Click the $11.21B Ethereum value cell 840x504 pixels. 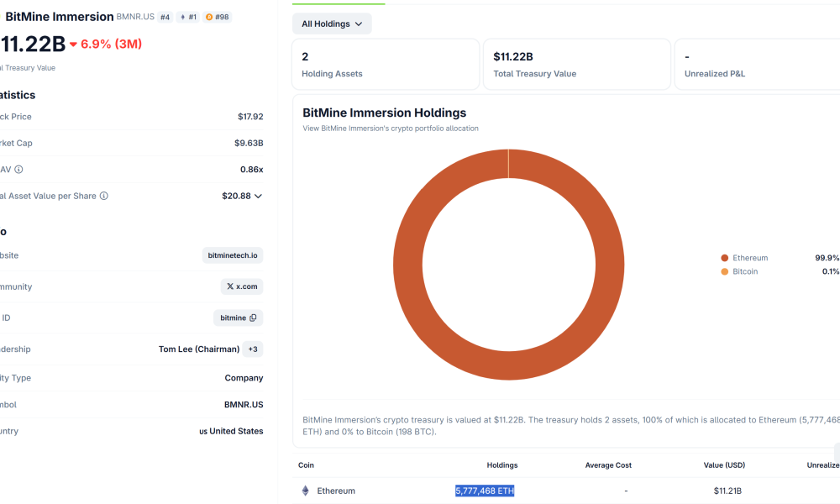click(x=727, y=491)
